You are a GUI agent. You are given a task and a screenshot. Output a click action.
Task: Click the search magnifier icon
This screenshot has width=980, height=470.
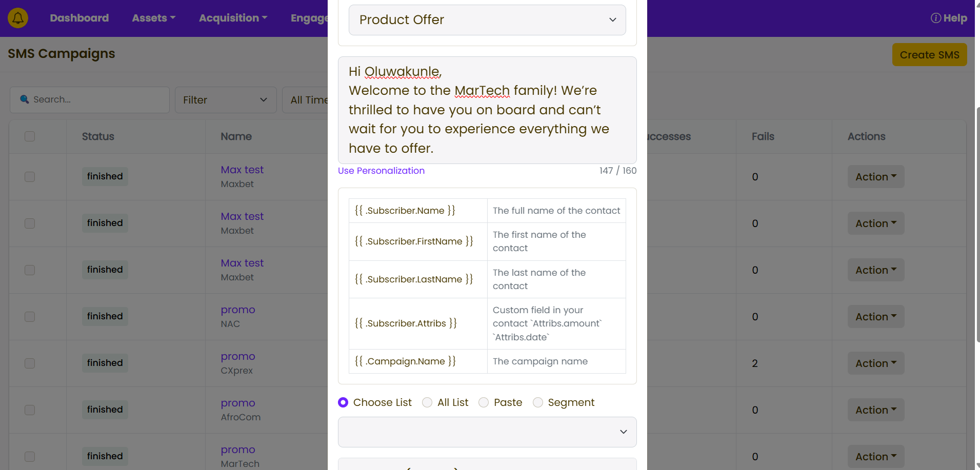pyautogui.click(x=24, y=99)
